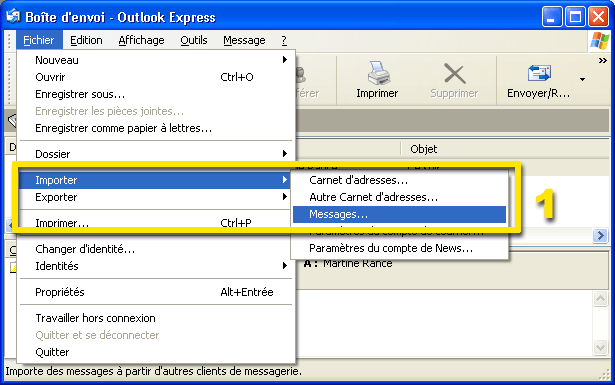
Task: Expand the Dossier submenu
Action: click(x=156, y=154)
